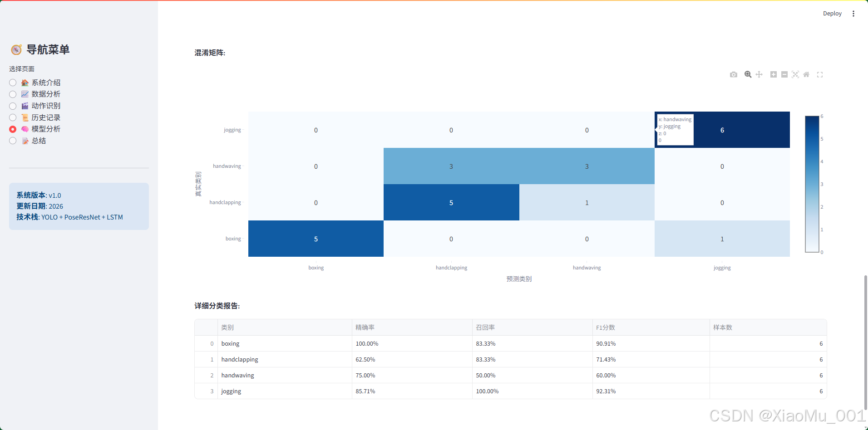Screen dimensions: 868x430
Task: Sort the report by F1分数 column header
Action: pyautogui.click(x=651, y=327)
